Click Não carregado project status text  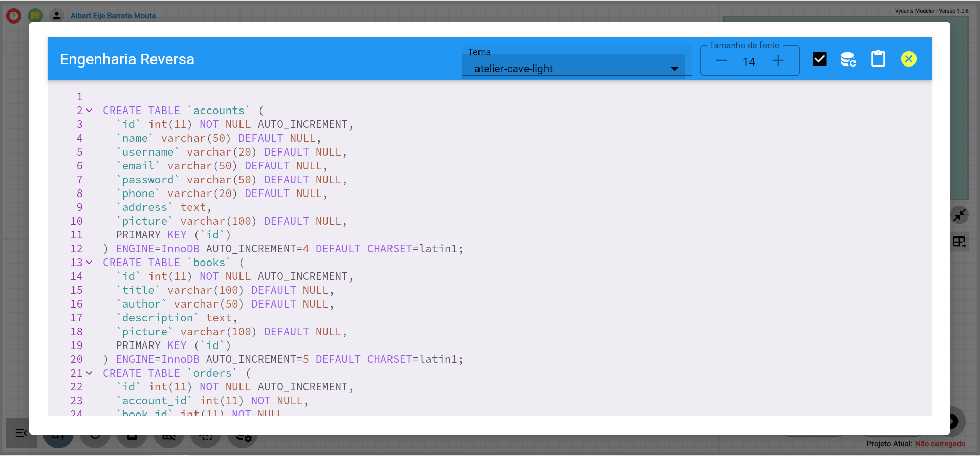click(940, 444)
